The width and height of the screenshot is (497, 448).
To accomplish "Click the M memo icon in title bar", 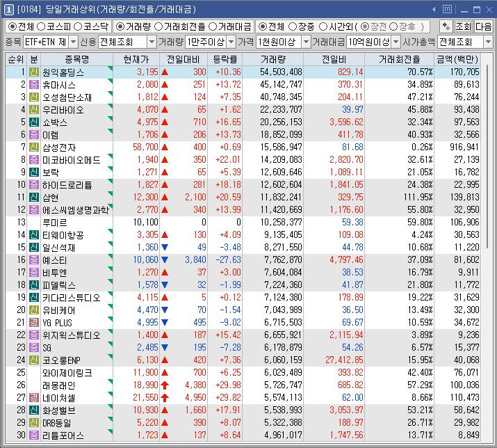I will pyautogui.click(x=447, y=9).
